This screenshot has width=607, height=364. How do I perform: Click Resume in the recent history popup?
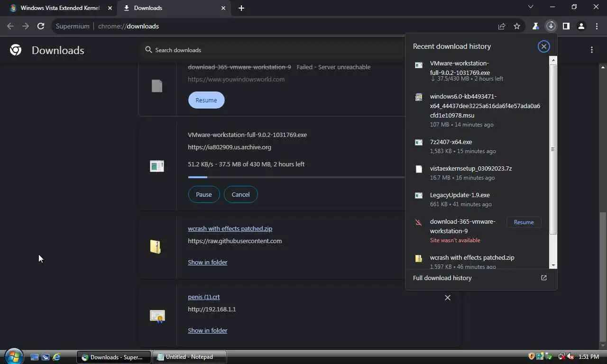pos(524,222)
